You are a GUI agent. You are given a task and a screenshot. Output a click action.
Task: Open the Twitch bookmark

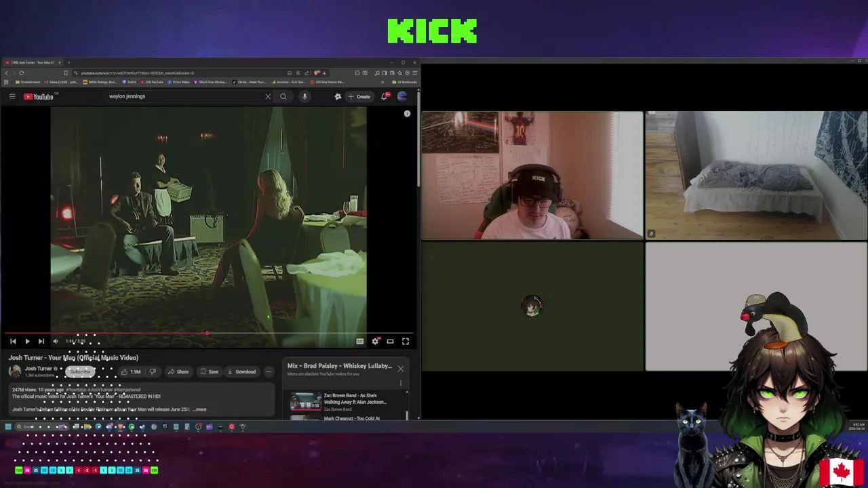click(x=129, y=82)
